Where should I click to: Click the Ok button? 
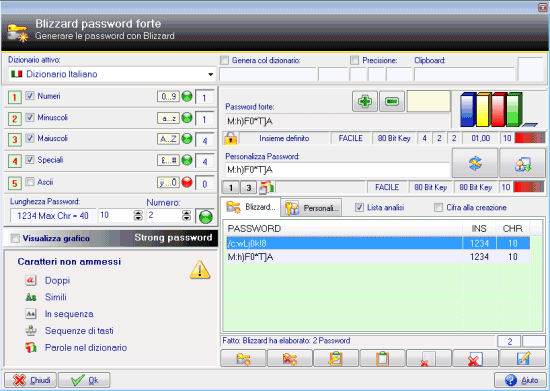(x=84, y=380)
